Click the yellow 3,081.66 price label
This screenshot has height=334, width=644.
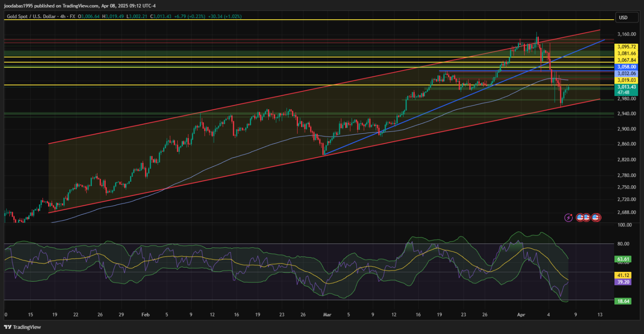pyautogui.click(x=626, y=53)
